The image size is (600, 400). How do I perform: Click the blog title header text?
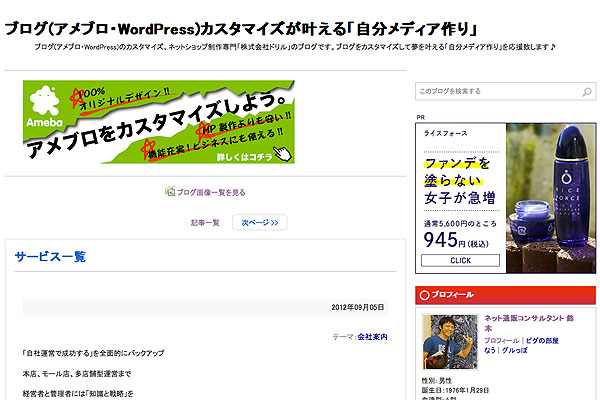pos(241,29)
